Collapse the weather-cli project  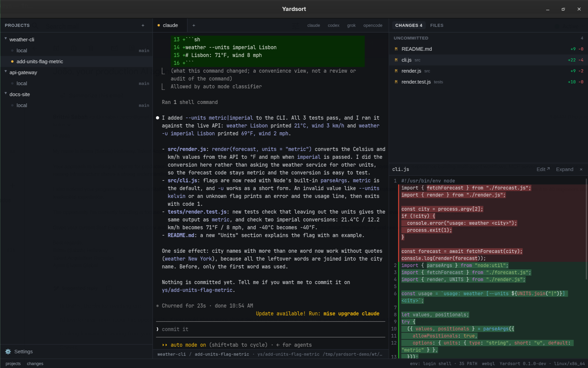[6, 39]
